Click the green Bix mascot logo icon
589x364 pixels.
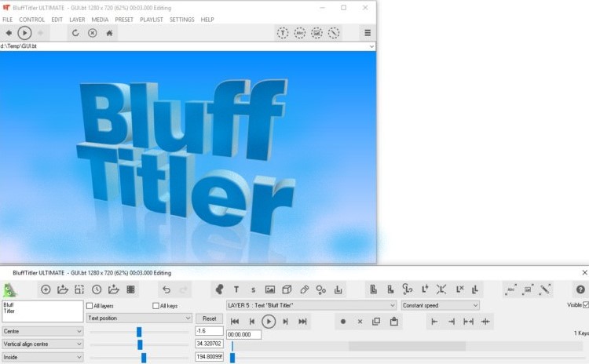click(9, 290)
